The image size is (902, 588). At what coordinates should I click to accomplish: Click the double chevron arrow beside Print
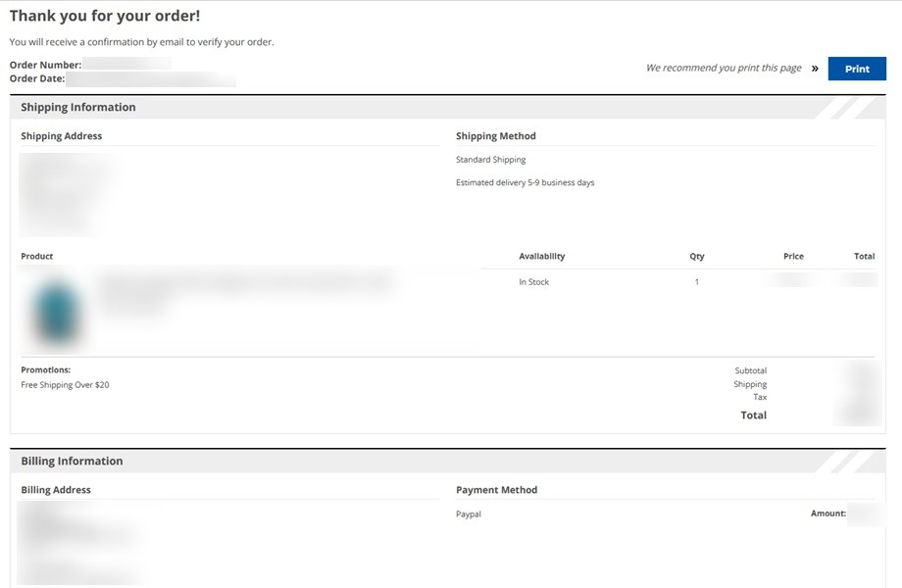[815, 69]
